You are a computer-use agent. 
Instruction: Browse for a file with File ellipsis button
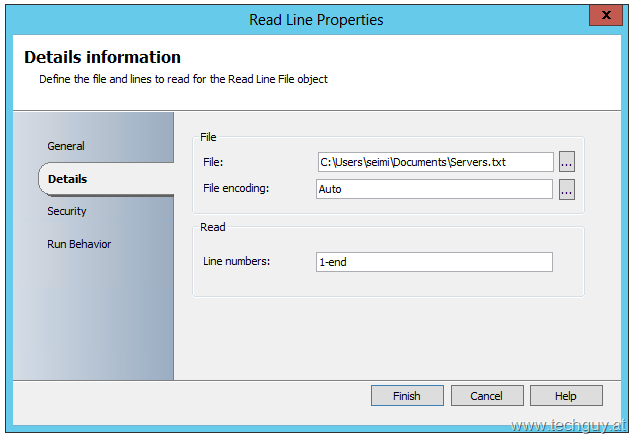click(567, 162)
